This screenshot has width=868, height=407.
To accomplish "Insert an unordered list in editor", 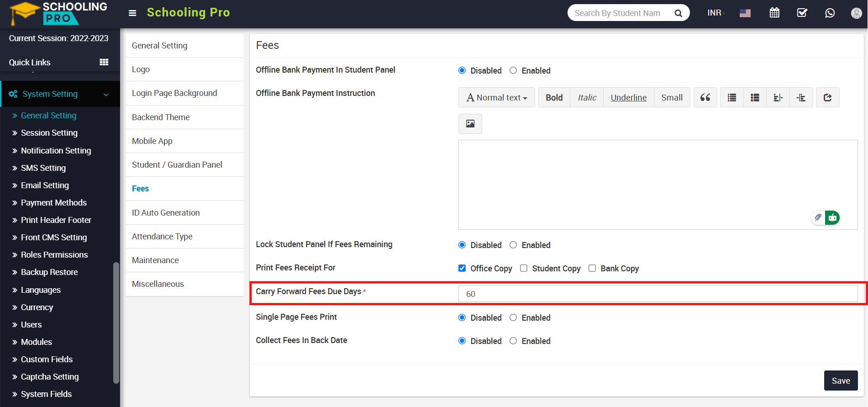I will click(732, 97).
